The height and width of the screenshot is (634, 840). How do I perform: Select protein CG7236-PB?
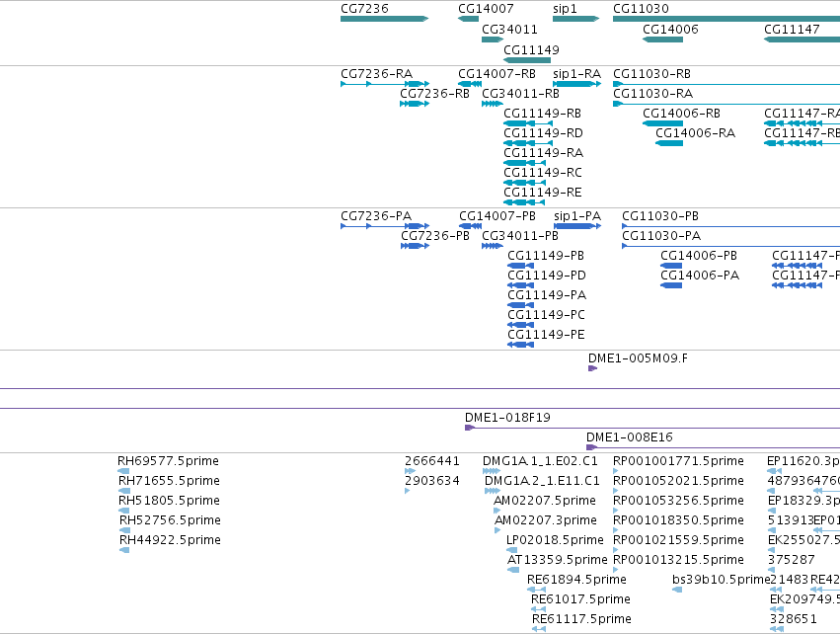coord(416,246)
